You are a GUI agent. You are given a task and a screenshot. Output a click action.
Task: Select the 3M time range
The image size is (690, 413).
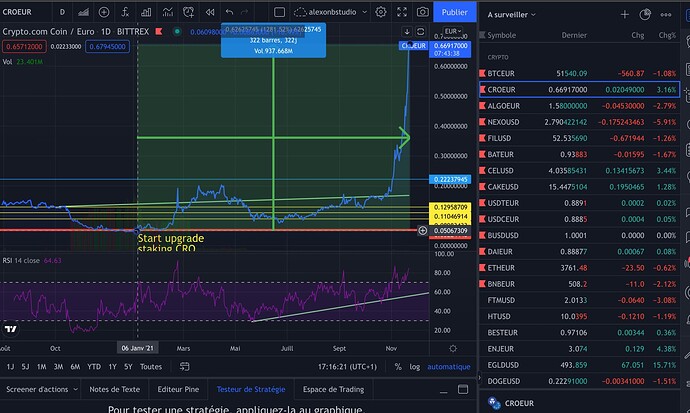coord(58,366)
